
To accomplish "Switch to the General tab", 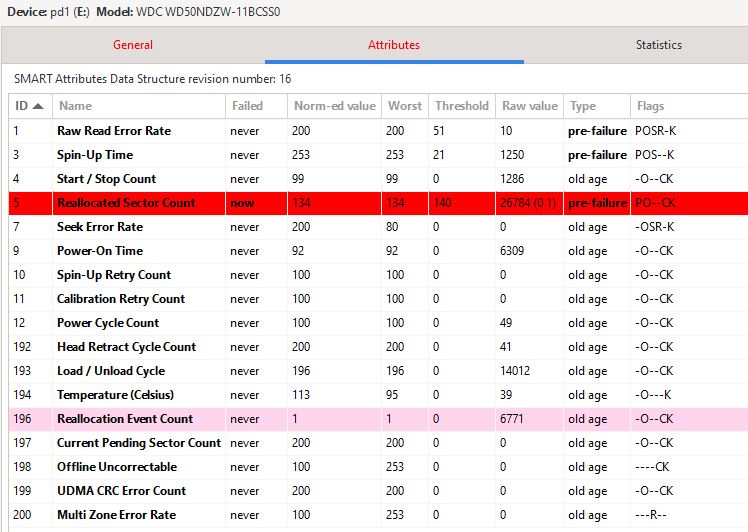I will click(x=133, y=45).
